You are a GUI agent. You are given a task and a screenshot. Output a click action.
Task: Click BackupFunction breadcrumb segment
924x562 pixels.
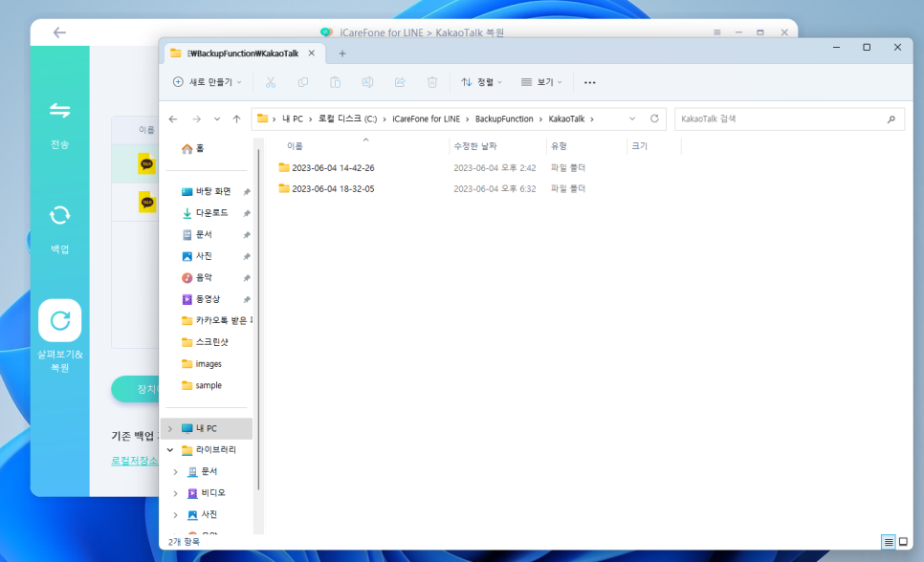click(504, 119)
